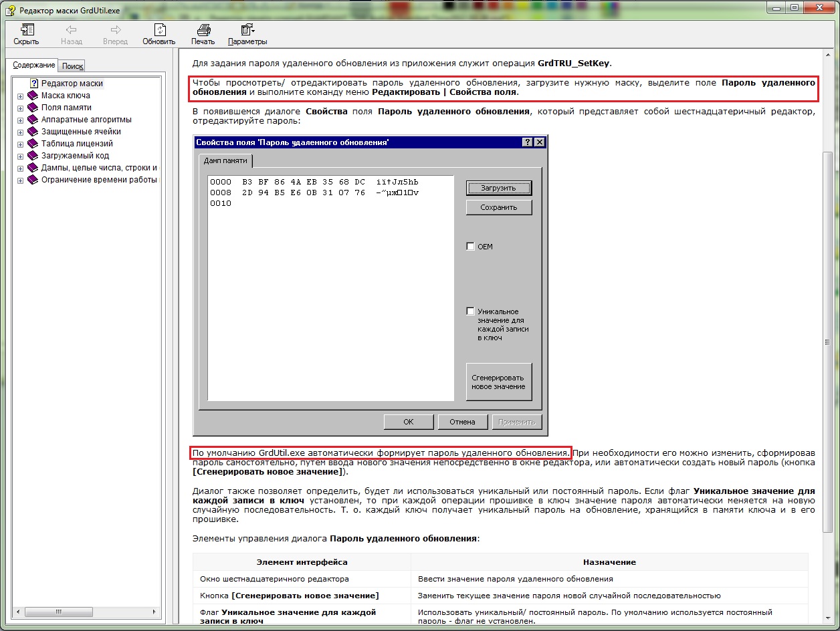Click the book icon next to Аппаратные алгоритмы
This screenshot has height=631, width=840.
[x=33, y=120]
